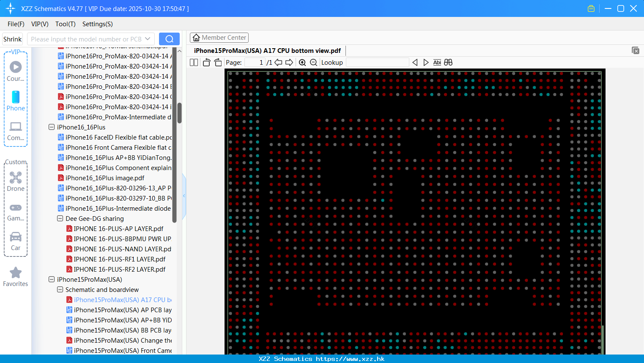Collapse Schematic and boardview folder

pos(60,289)
